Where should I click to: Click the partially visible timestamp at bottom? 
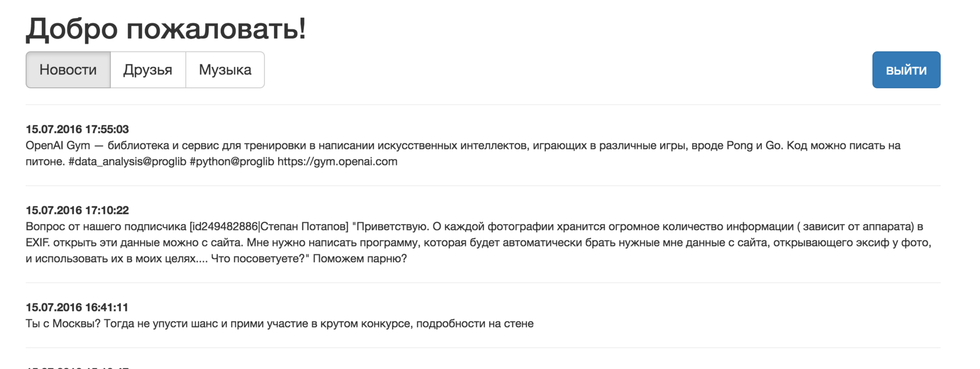point(77,367)
